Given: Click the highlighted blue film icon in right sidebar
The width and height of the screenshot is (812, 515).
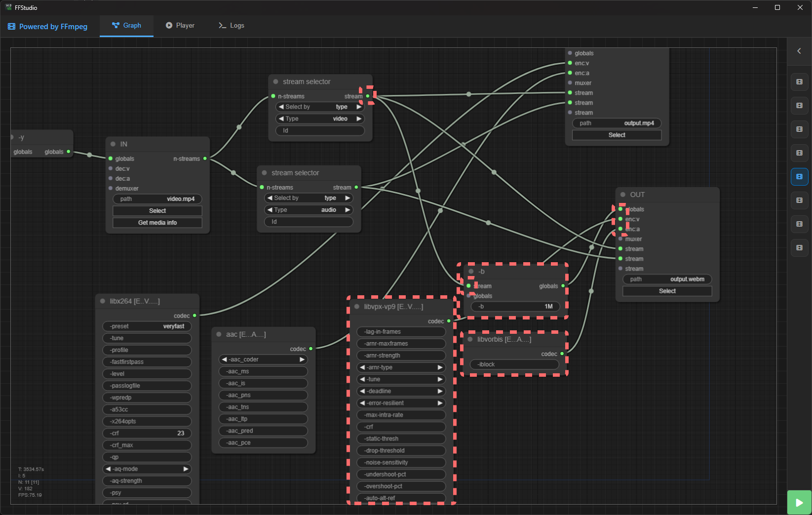Looking at the screenshot, I should click(x=799, y=177).
